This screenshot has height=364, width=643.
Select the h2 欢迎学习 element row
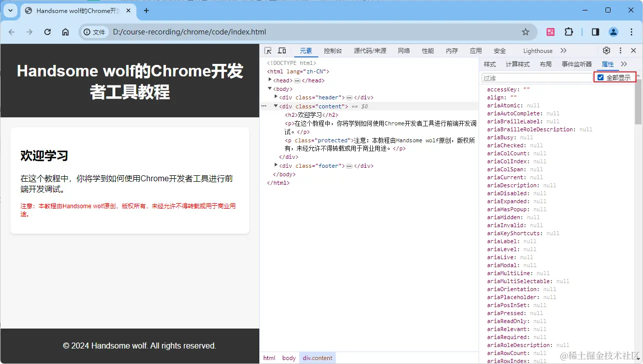pos(311,115)
